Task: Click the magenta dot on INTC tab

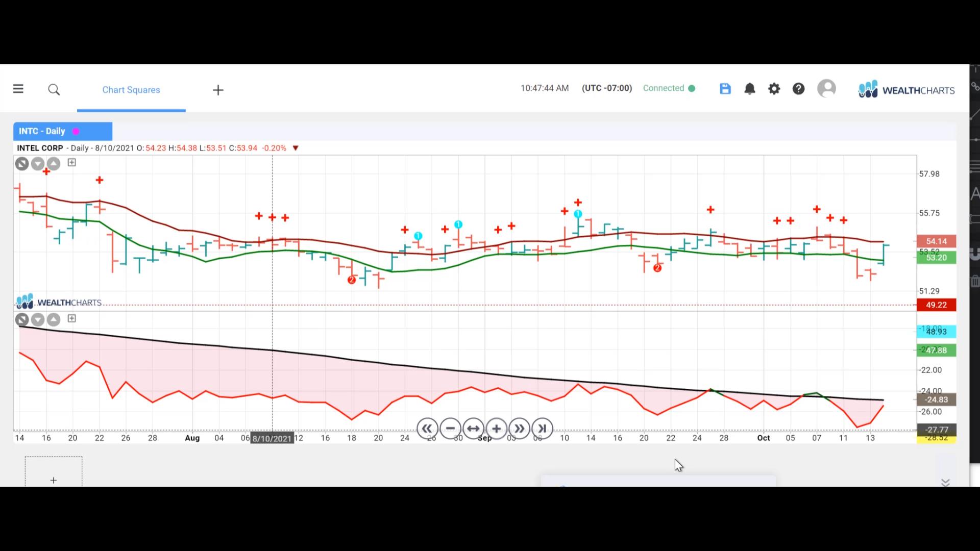Action: [76, 131]
